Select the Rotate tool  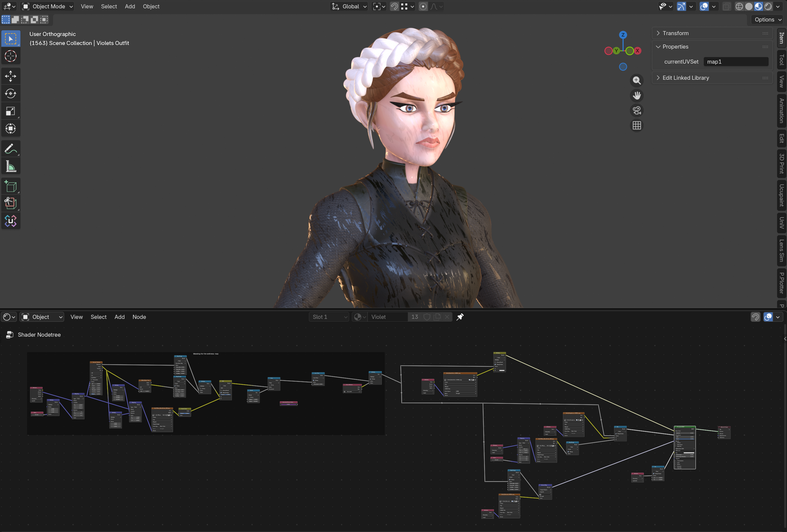point(10,93)
